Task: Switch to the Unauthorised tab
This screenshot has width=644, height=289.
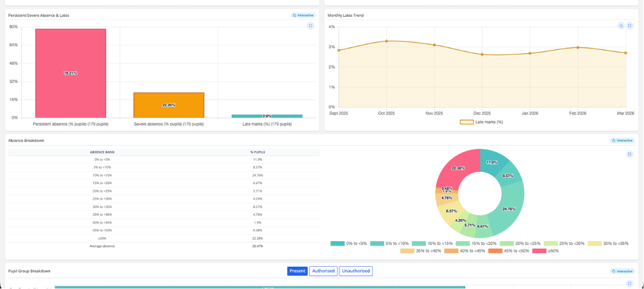Action: point(356,271)
